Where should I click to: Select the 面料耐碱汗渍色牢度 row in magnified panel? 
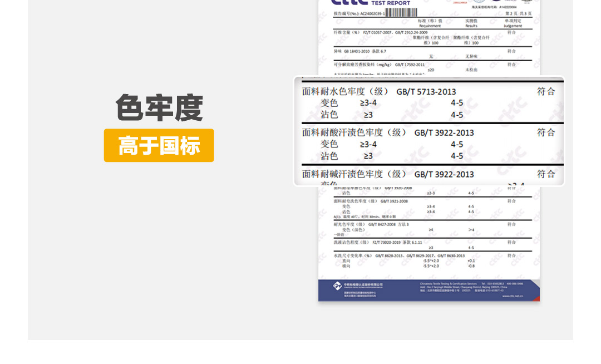(x=388, y=174)
